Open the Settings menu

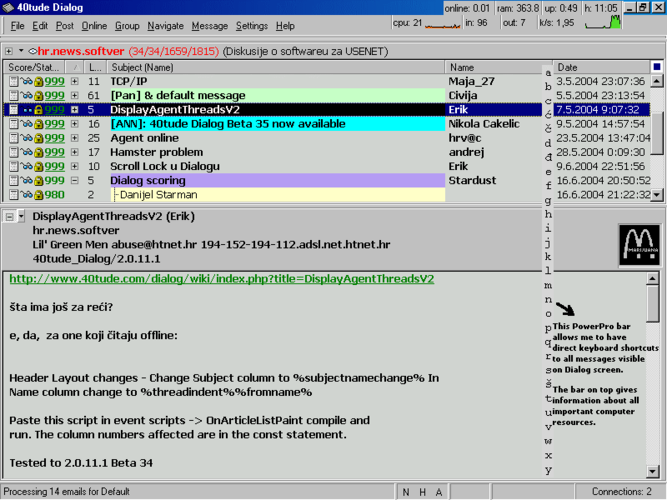pos(252,26)
